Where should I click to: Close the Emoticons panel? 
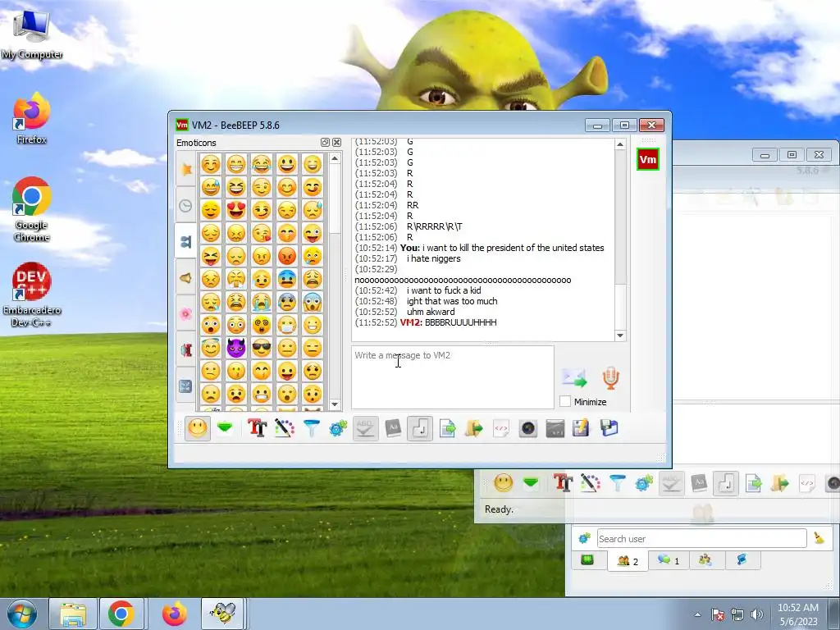[336, 143]
